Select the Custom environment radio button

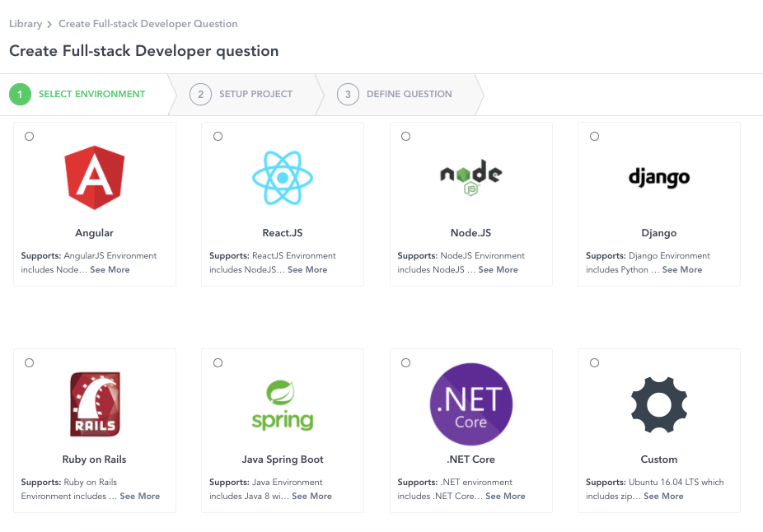coord(595,363)
